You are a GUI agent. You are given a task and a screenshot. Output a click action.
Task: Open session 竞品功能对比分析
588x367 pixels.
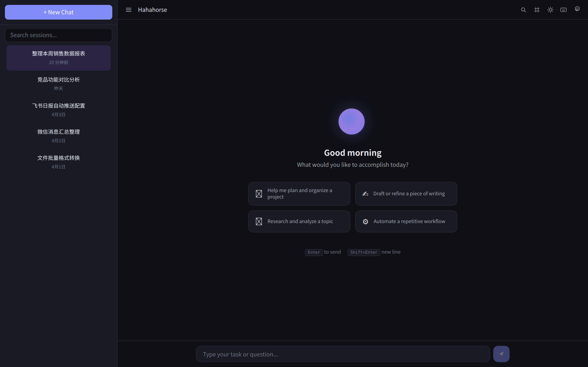(x=59, y=84)
